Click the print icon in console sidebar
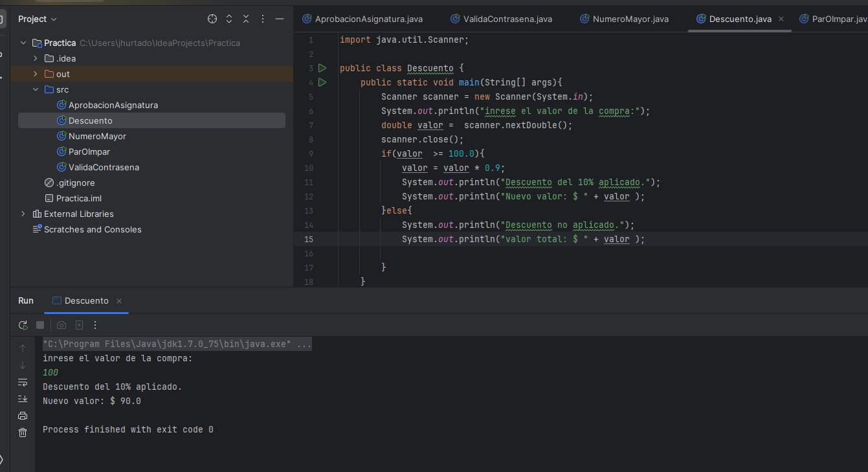The image size is (868, 472). coord(23,416)
